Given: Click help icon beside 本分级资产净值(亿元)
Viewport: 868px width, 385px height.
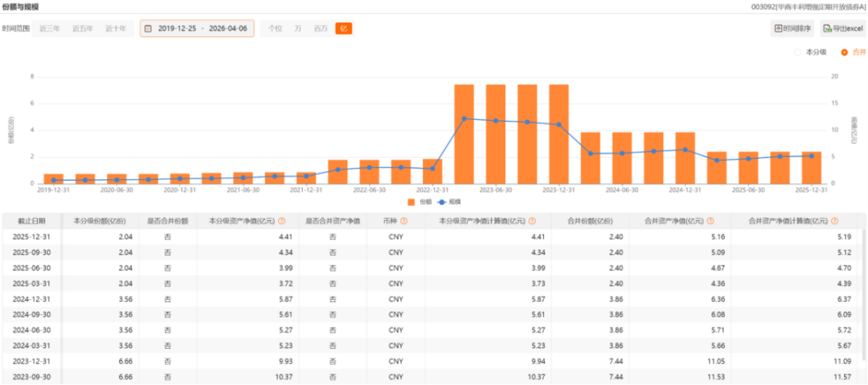Looking at the screenshot, I should coord(281,220).
